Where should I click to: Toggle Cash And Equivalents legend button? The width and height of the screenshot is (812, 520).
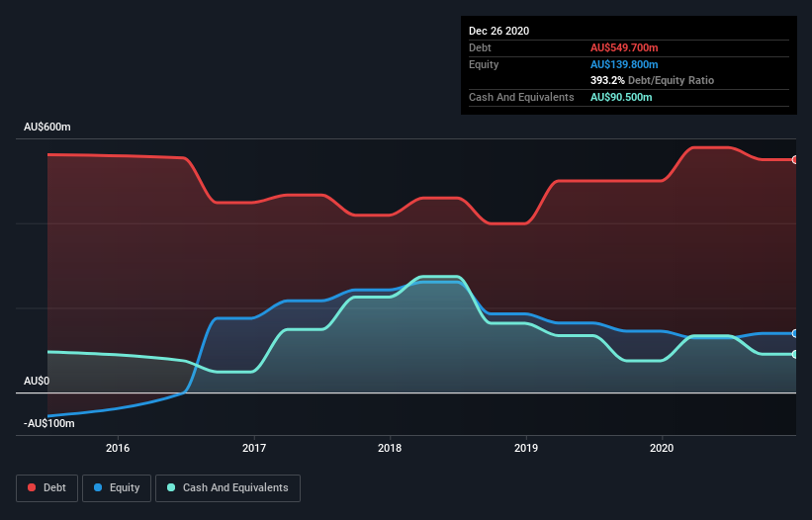click(227, 488)
